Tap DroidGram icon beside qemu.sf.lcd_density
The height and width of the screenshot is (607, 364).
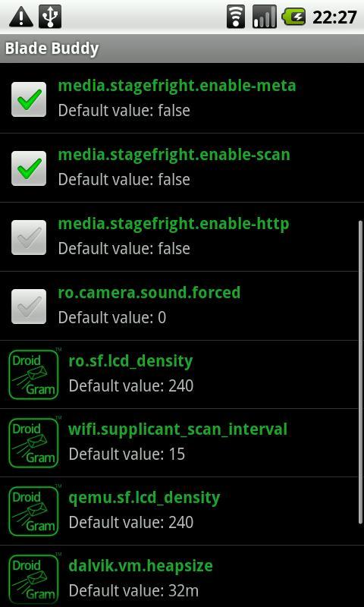point(33,511)
